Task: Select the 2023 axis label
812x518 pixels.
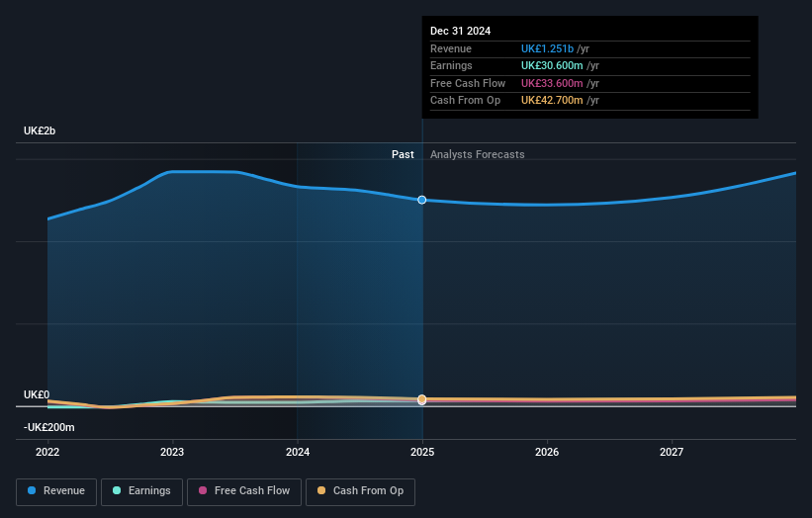Action: [x=172, y=453]
